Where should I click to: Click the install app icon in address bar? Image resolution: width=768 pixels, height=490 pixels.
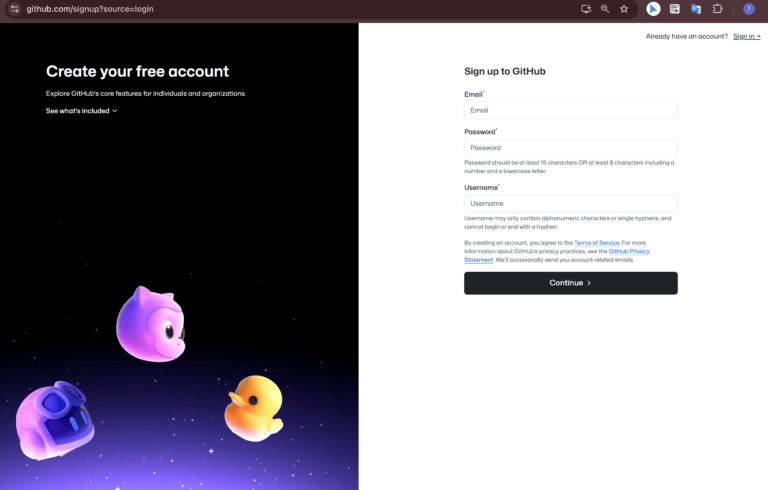[x=586, y=9]
